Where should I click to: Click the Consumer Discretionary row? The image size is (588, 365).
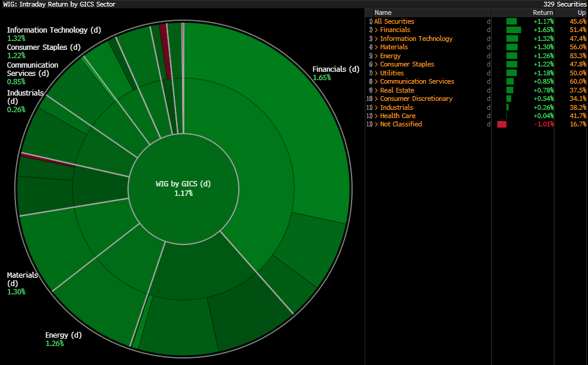(x=416, y=99)
